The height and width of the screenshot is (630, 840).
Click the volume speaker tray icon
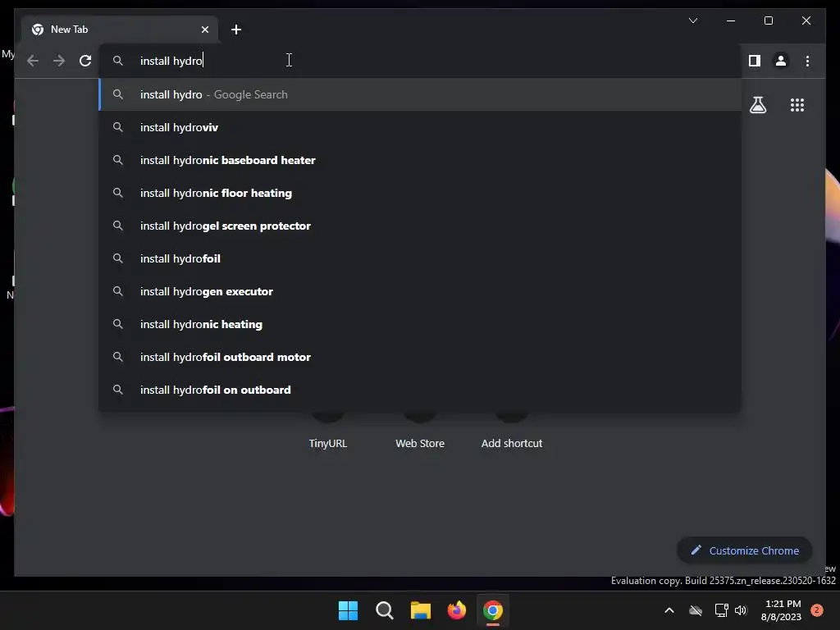click(741, 610)
